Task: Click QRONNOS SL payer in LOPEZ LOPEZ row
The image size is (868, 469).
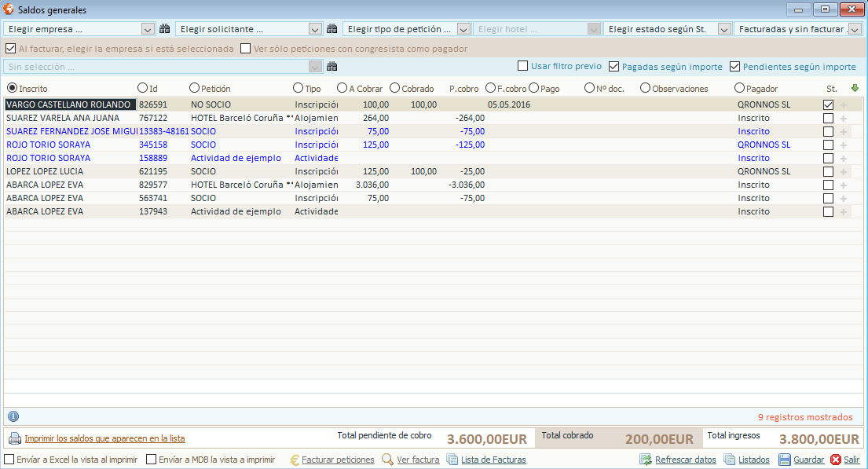Action: (x=764, y=172)
